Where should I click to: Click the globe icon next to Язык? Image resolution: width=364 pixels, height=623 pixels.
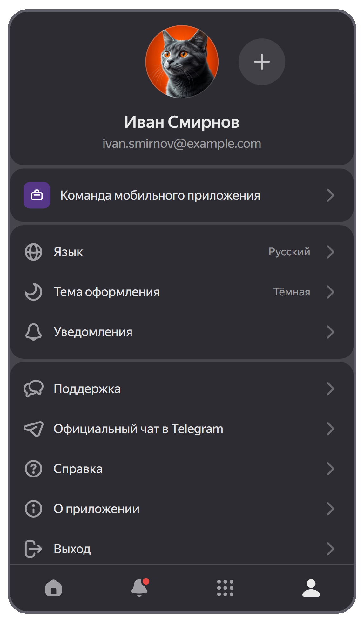click(33, 252)
